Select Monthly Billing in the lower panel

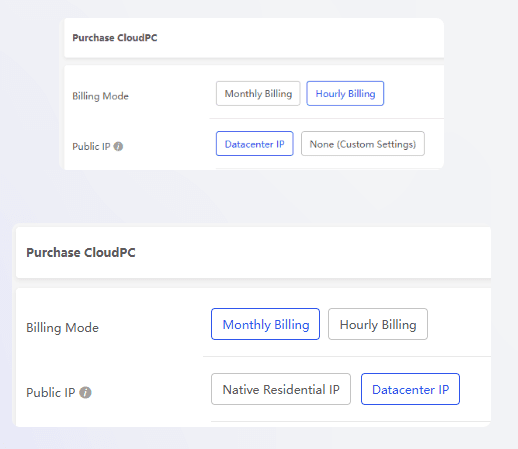265,324
